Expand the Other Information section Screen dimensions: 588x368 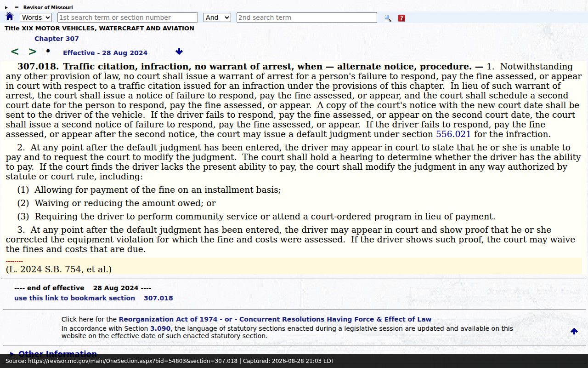(x=53, y=354)
